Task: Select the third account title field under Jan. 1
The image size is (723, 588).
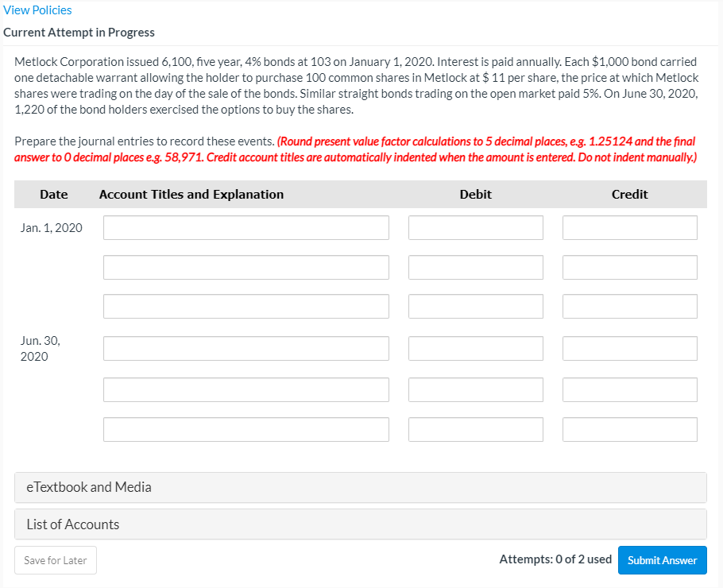Action: click(246, 306)
